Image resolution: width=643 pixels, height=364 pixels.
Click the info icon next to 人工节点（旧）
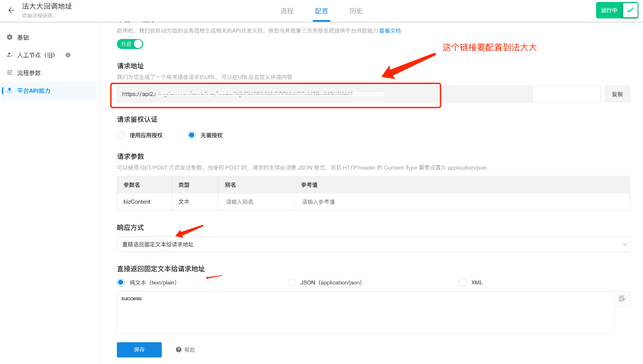click(x=68, y=55)
